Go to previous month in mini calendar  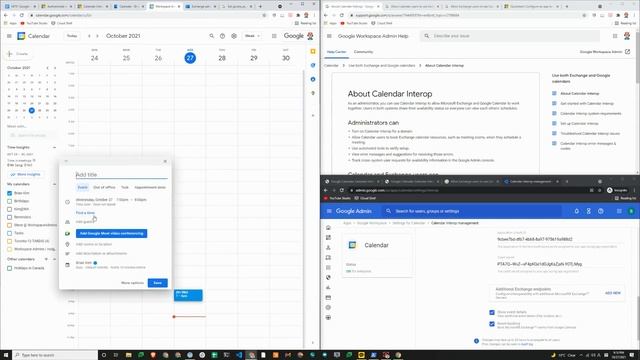coord(47,68)
